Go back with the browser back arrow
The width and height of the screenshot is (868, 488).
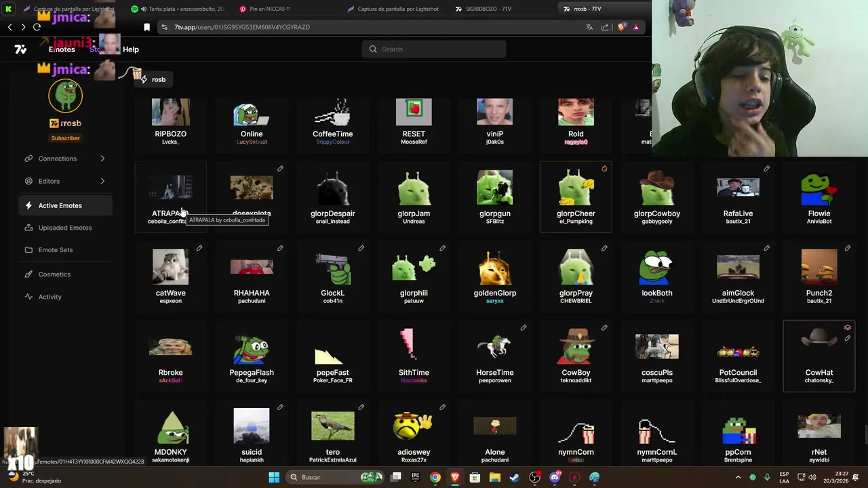(x=9, y=27)
